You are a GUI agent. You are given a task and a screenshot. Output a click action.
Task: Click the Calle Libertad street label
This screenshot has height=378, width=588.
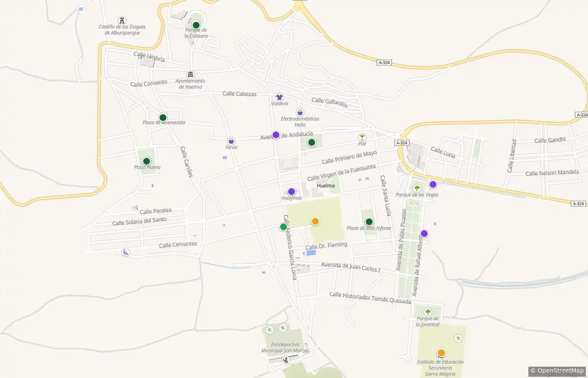pyautogui.click(x=512, y=156)
